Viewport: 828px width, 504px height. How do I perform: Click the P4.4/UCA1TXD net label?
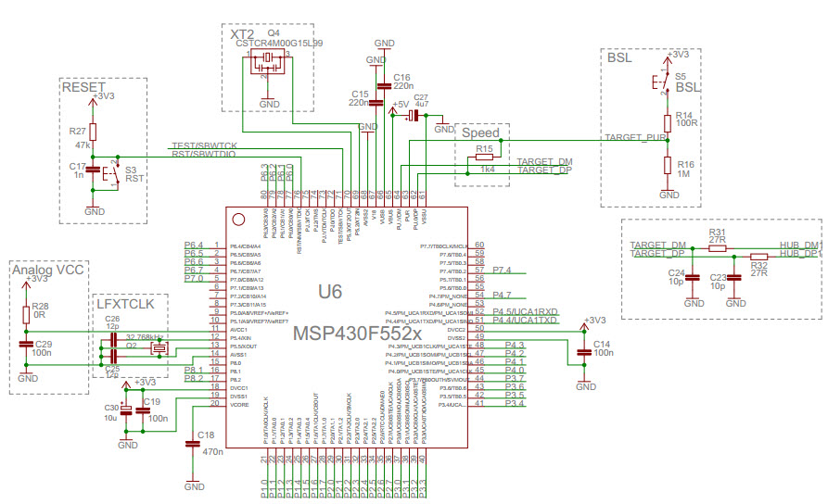click(x=525, y=321)
